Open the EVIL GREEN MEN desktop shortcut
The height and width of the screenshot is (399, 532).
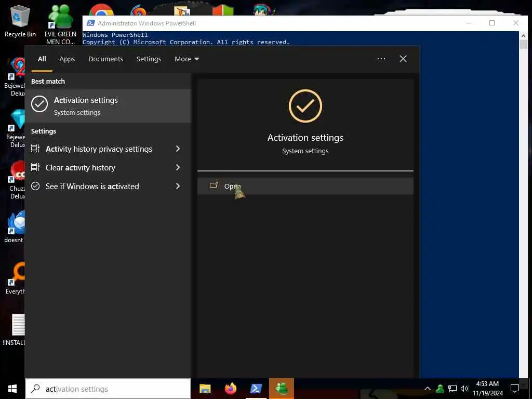pyautogui.click(x=60, y=24)
